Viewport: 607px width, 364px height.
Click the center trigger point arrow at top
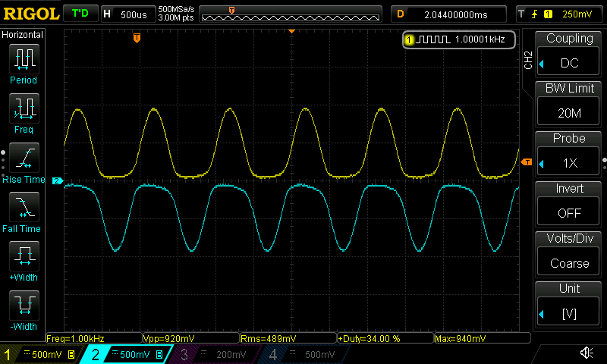292,31
